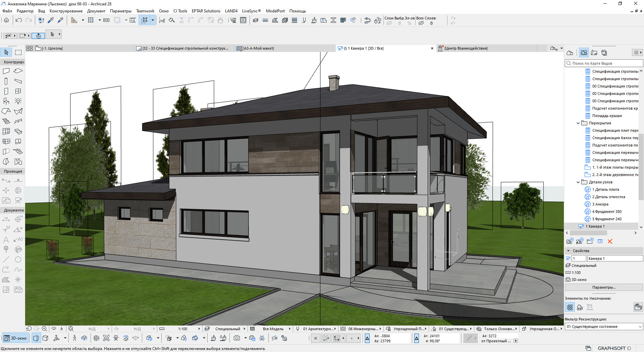Screen dimensions: 644x352
Task: Switch navigator to Project Map icon
Action: click(570, 53)
